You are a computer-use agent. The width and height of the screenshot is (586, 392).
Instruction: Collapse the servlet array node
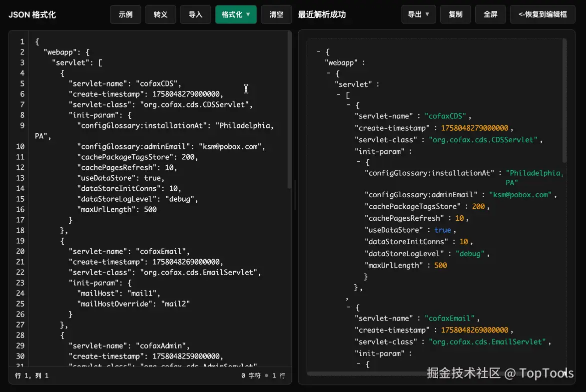(x=339, y=94)
